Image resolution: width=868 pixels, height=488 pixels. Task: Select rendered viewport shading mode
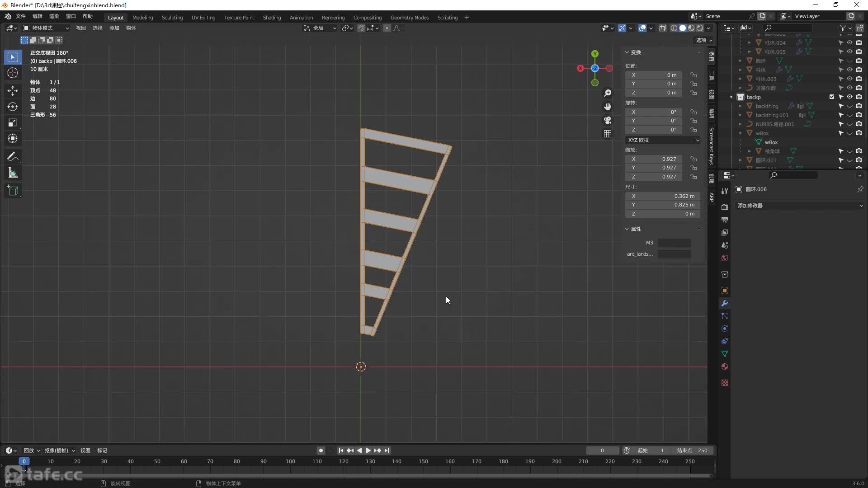[x=700, y=28]
